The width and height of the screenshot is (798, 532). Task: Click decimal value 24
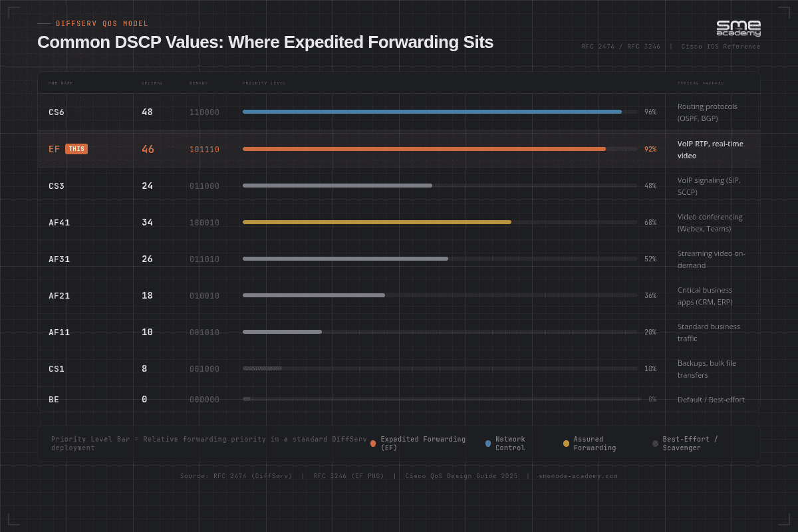(147, 186)
